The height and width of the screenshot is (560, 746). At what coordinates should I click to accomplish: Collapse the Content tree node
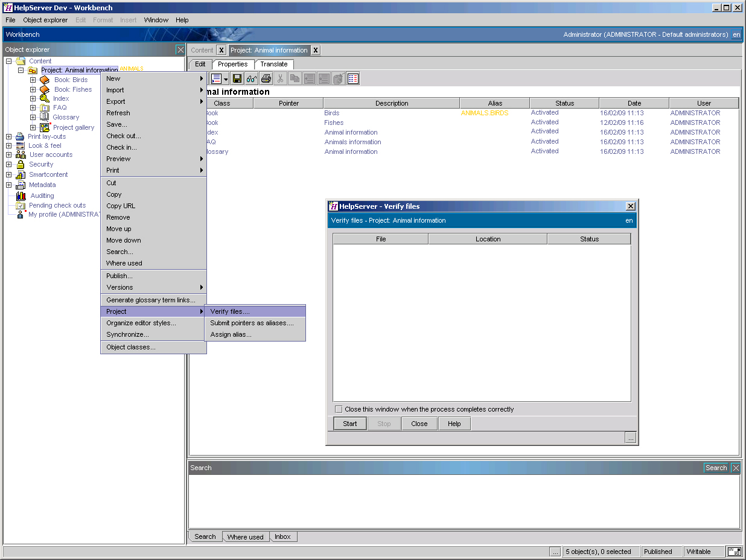8,60
